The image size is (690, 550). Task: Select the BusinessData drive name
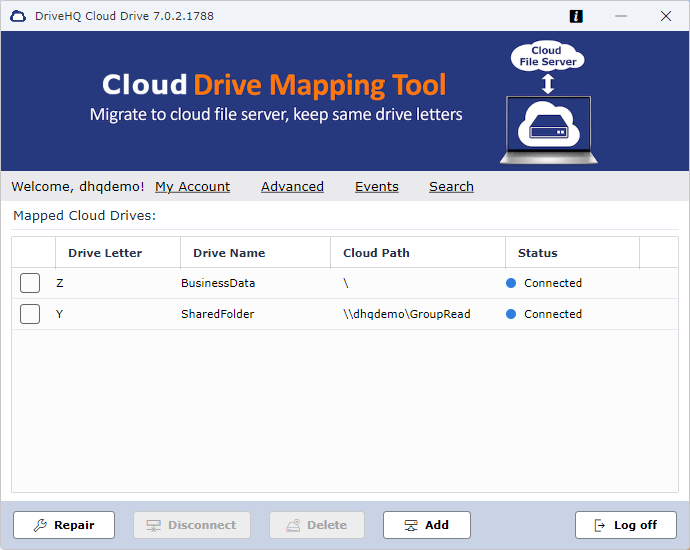(218, 283)
